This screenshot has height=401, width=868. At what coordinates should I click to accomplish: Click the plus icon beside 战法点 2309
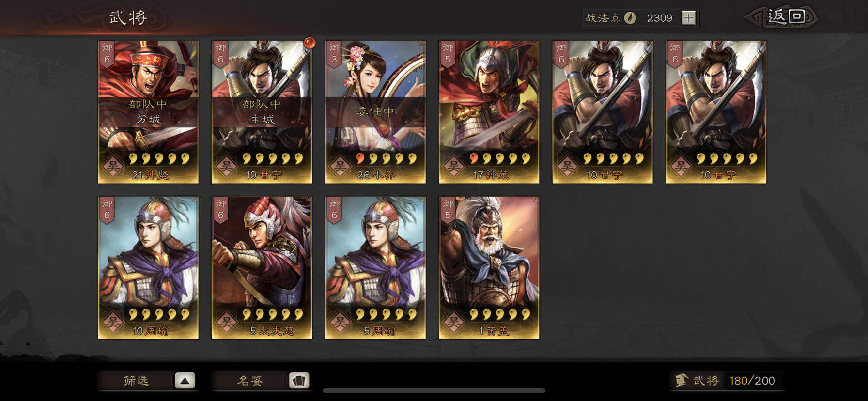point(688,18)
